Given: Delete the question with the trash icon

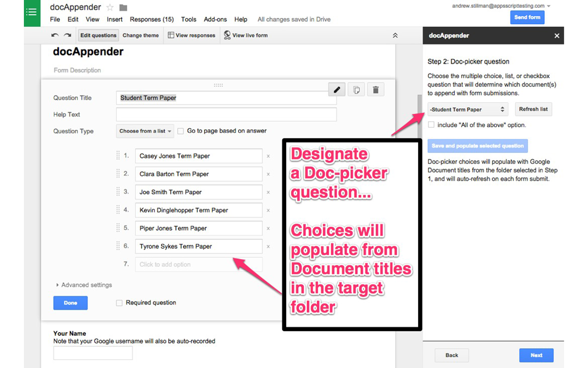Looking at the screenshot, I should pos(375,90).
